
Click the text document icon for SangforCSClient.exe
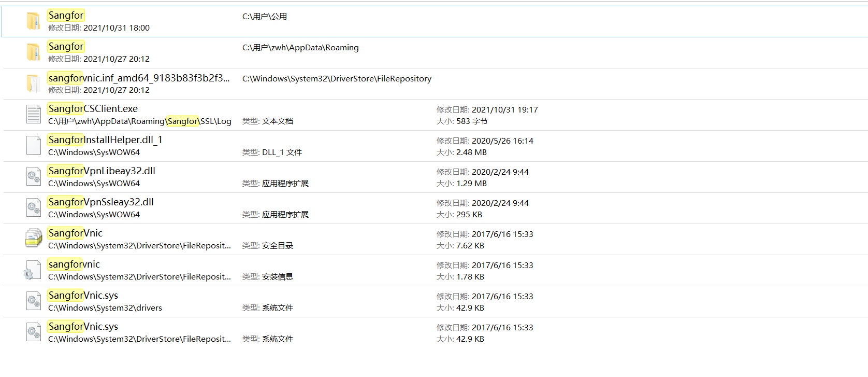click(34, 114)
